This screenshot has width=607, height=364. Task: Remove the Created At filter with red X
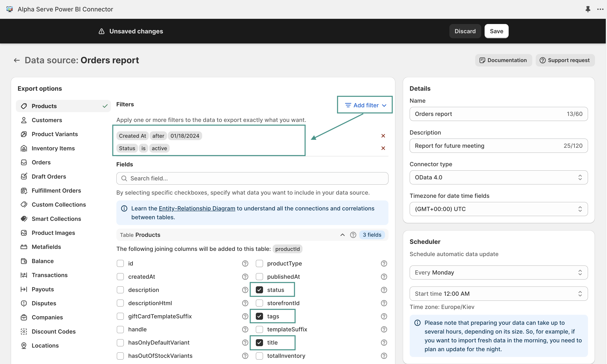[x=383, y=136]
